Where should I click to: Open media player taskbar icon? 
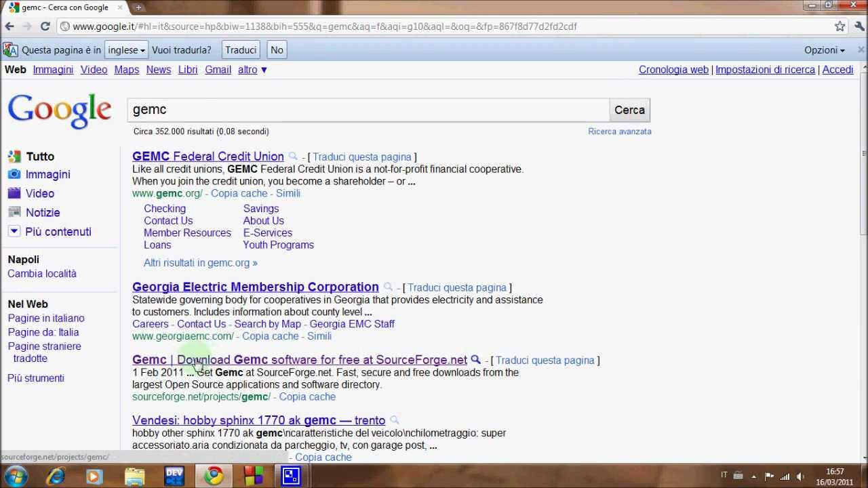tap(94, 476)
